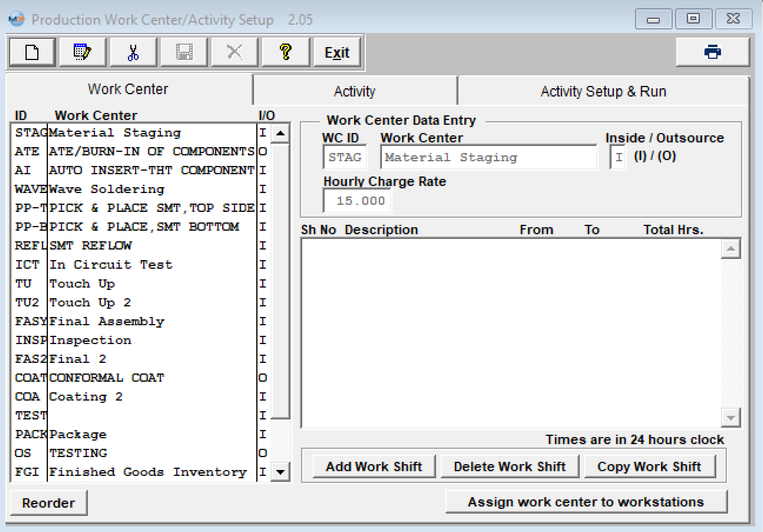Click the Exit toolbar button
Viewport: 763px width, 532px height.
(x=337, y=52)
